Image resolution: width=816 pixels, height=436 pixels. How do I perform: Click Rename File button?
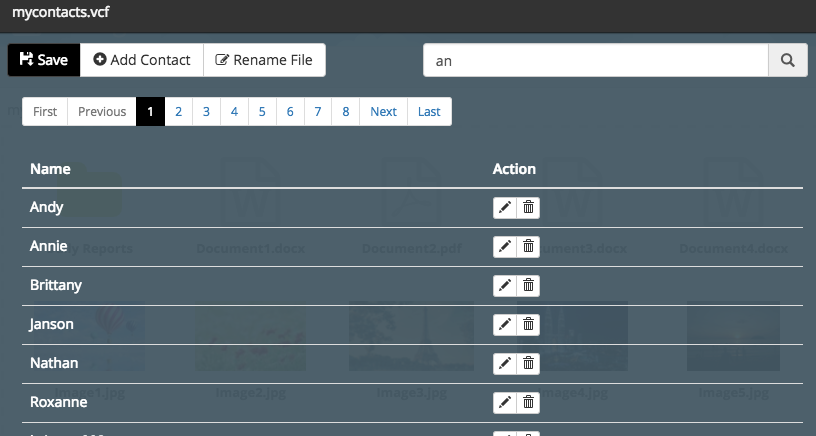[x=264, y=60]
